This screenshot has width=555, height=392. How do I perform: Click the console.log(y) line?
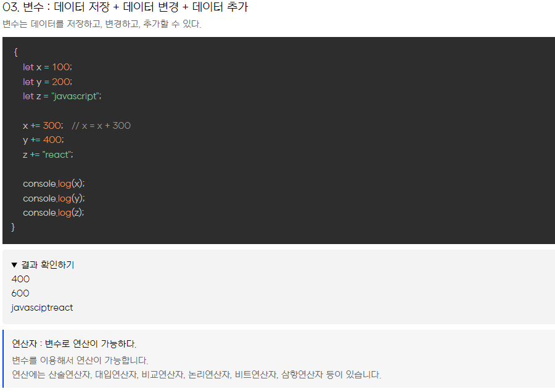(x=54, y=198)
